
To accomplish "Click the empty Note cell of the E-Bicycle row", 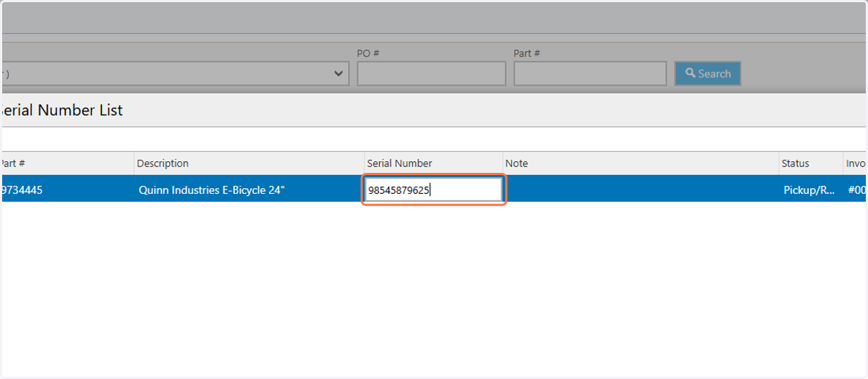I will point(641,190).
